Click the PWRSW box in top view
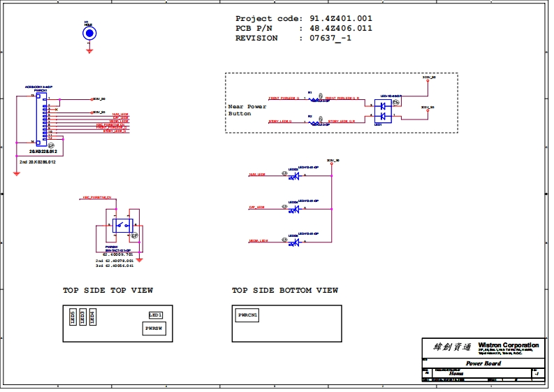The image size is (554, 392). [x=153, y=327]
